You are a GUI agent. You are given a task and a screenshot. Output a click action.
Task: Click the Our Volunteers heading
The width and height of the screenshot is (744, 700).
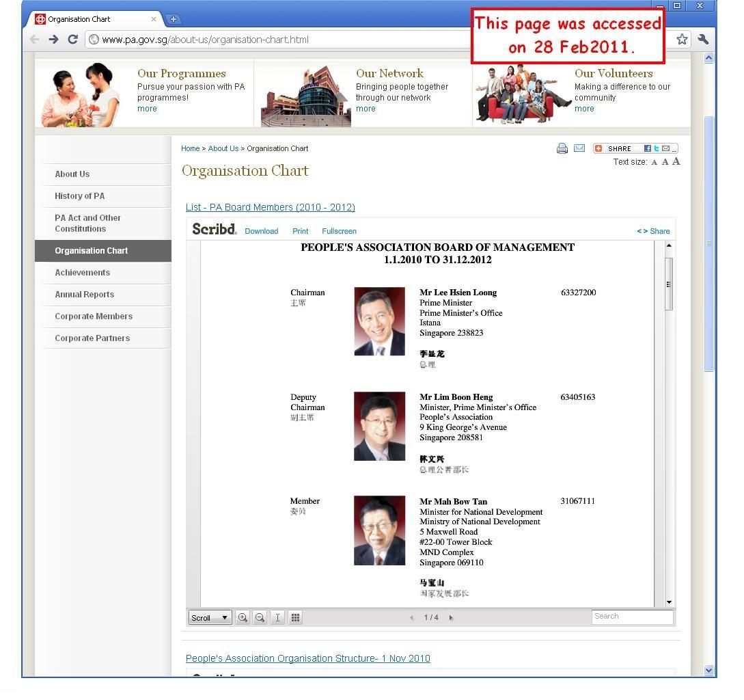tap(614, 74)
